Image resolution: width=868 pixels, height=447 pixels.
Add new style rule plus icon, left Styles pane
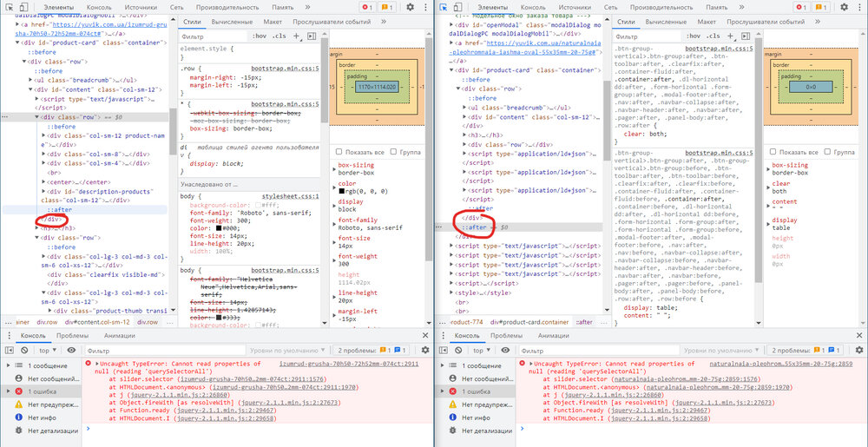(x=296, y=36)
